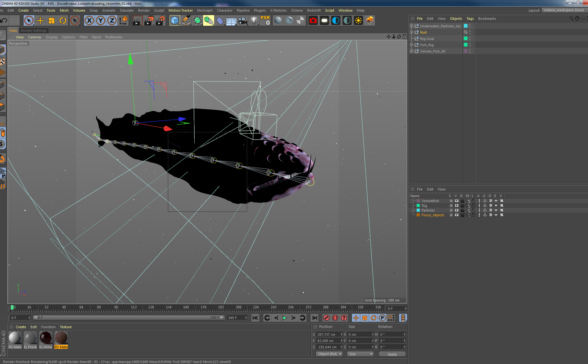Expand the Fish_Rig object in the Object Manager
588x364 pixels.
pos(412,45)
